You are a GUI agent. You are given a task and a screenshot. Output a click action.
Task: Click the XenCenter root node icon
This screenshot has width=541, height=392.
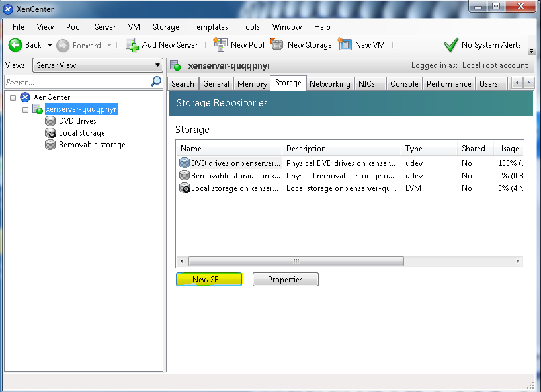(25, 97)
